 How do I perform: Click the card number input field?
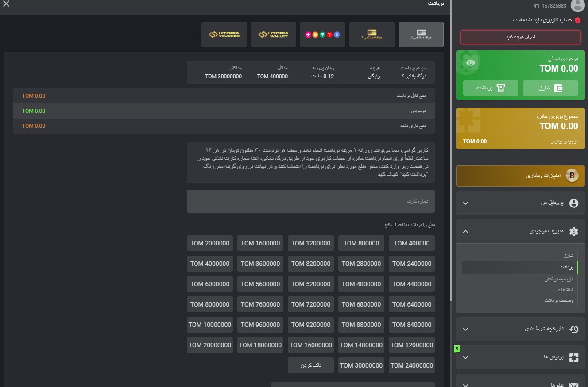coord(310,201)
